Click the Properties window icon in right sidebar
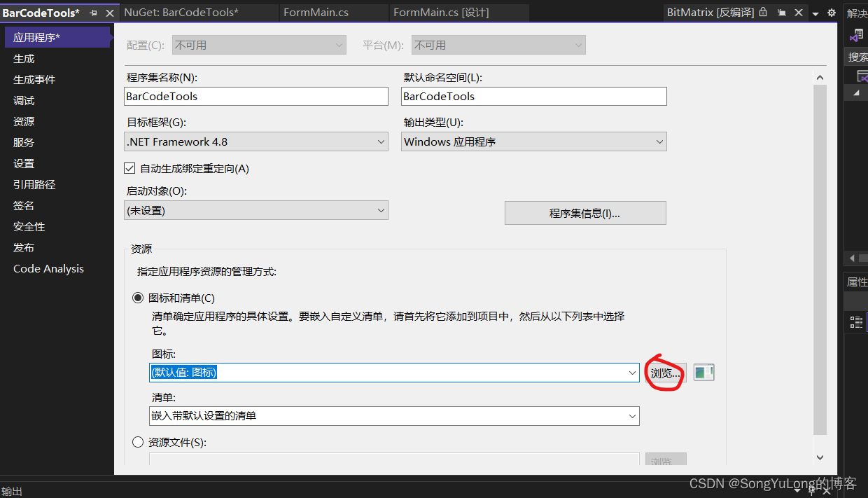The image size is (868, 498). click(x=855, y=321)
